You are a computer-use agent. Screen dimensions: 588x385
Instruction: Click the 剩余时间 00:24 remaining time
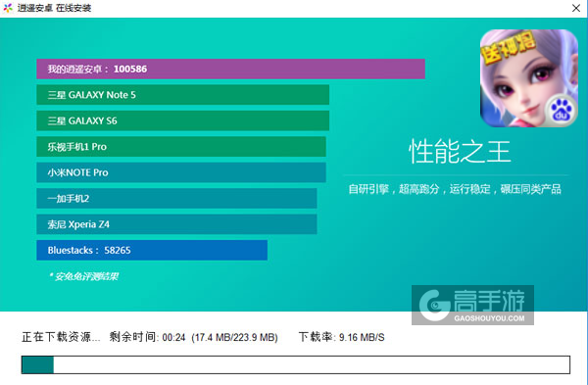[147, 337]
